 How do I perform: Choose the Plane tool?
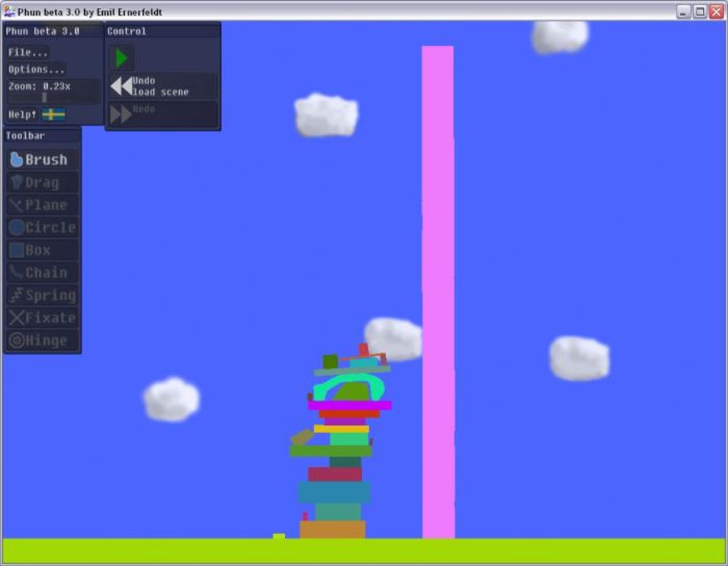click(43, 205)
